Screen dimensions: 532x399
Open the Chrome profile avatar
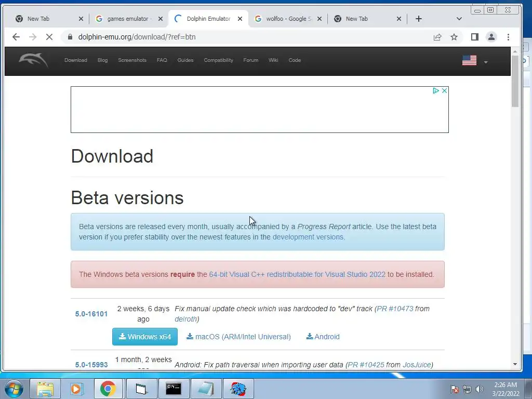[491, 37]
